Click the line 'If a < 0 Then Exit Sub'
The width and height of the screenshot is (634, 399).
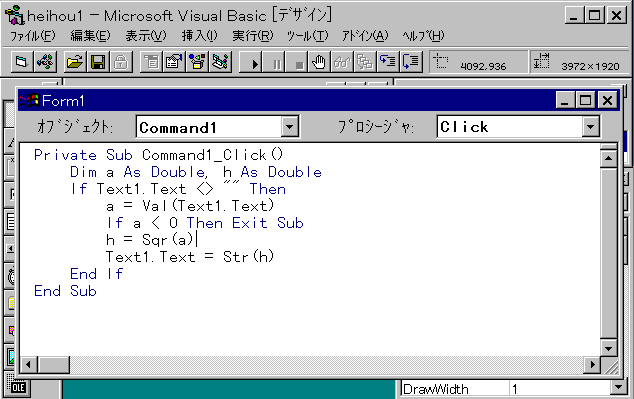(x=205, y=223)
